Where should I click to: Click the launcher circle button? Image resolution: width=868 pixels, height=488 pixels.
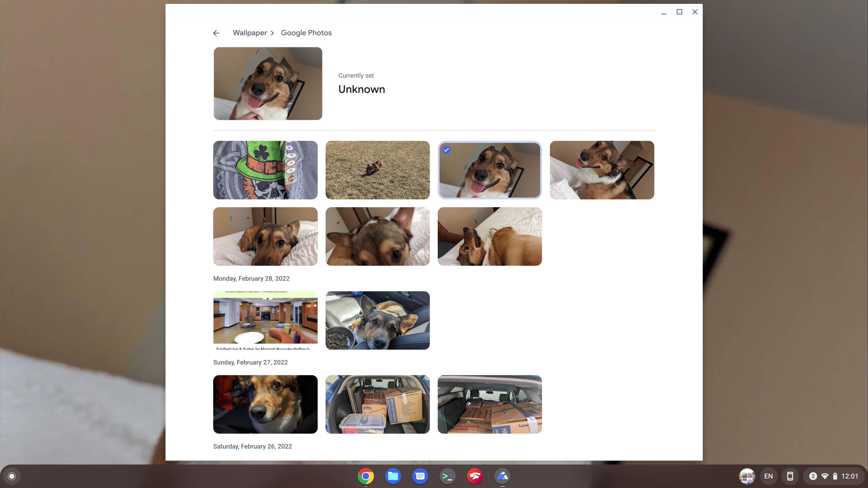[12, 476]
